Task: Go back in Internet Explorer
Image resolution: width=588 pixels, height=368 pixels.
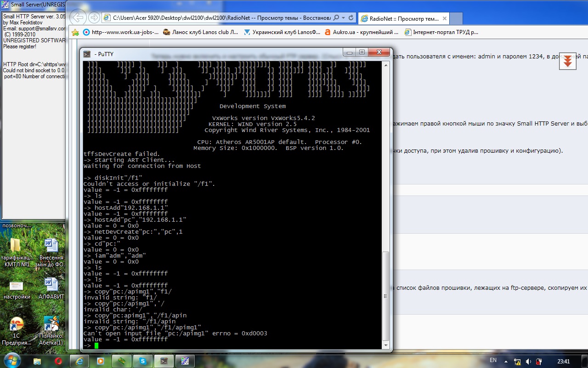Action: pyautogui.click(x=78, y=17)
